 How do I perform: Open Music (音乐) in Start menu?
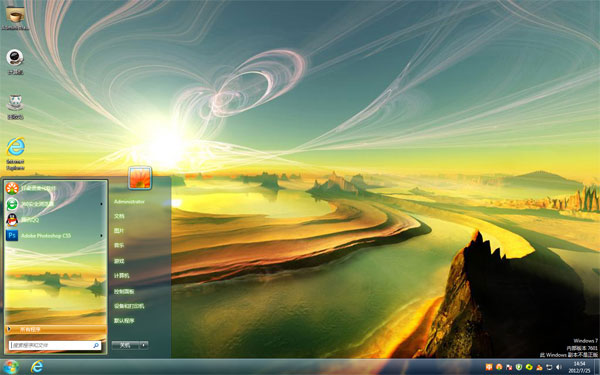tap(119, 245)
